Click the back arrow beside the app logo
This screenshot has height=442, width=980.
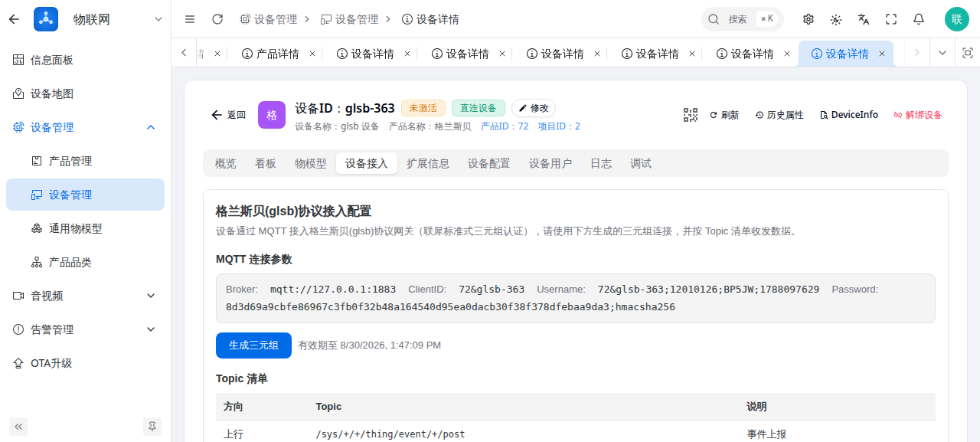14,19
